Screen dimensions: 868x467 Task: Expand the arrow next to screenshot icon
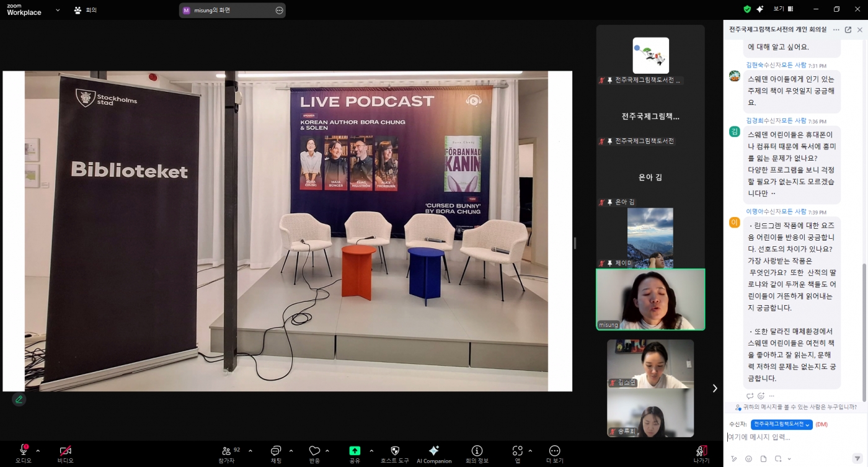click(x=789, y=459)
